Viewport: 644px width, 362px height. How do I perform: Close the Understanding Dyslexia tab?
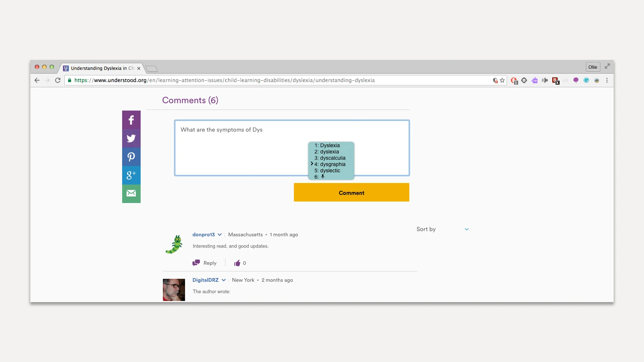pyautogui.click(x=139, y=68)
